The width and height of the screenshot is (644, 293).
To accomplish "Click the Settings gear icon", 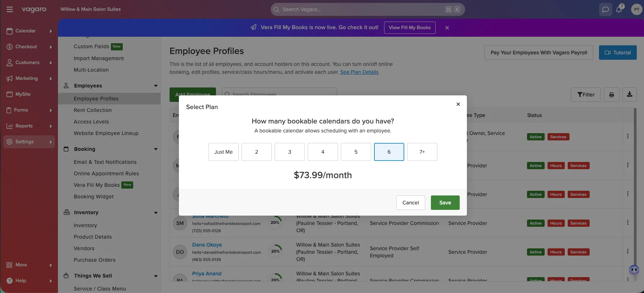I will pos(10,142).
